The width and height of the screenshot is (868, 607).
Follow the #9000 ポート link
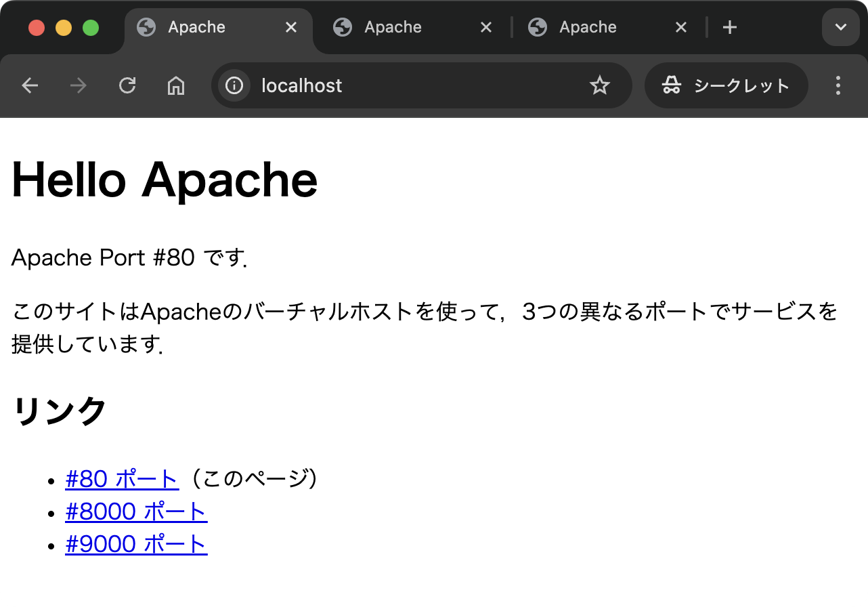click(x=136, y=544)
